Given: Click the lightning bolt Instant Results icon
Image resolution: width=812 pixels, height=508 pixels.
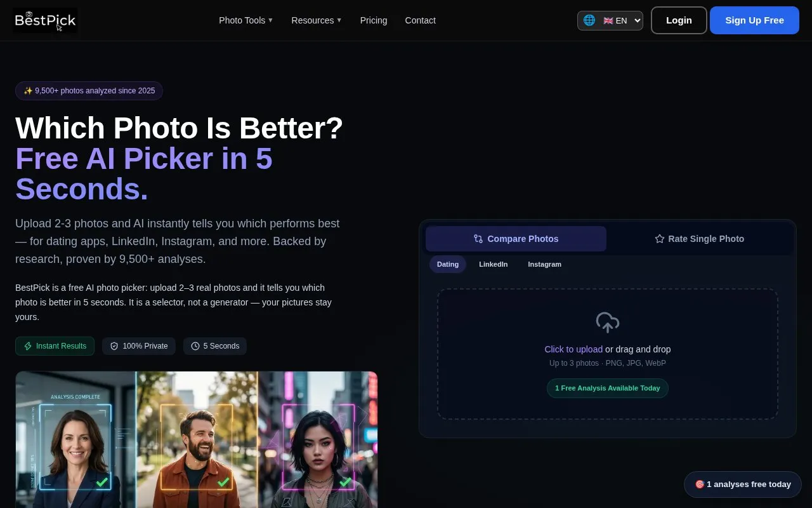Looking at the screenshot, I should click(28, 346).
